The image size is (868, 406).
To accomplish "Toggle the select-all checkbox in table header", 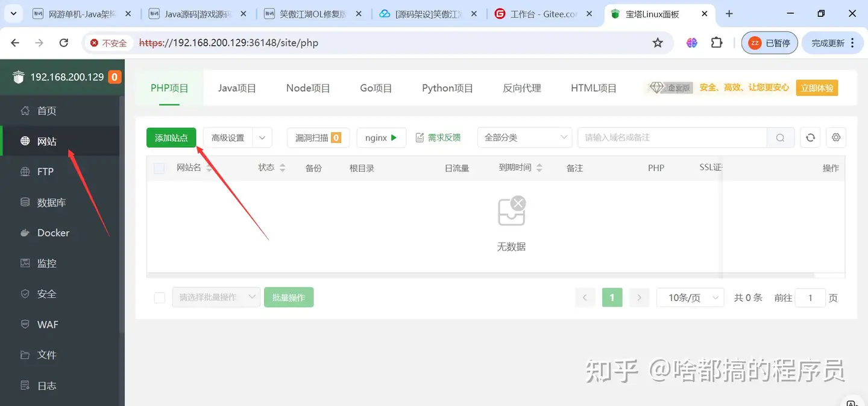I will pos(159,168).
